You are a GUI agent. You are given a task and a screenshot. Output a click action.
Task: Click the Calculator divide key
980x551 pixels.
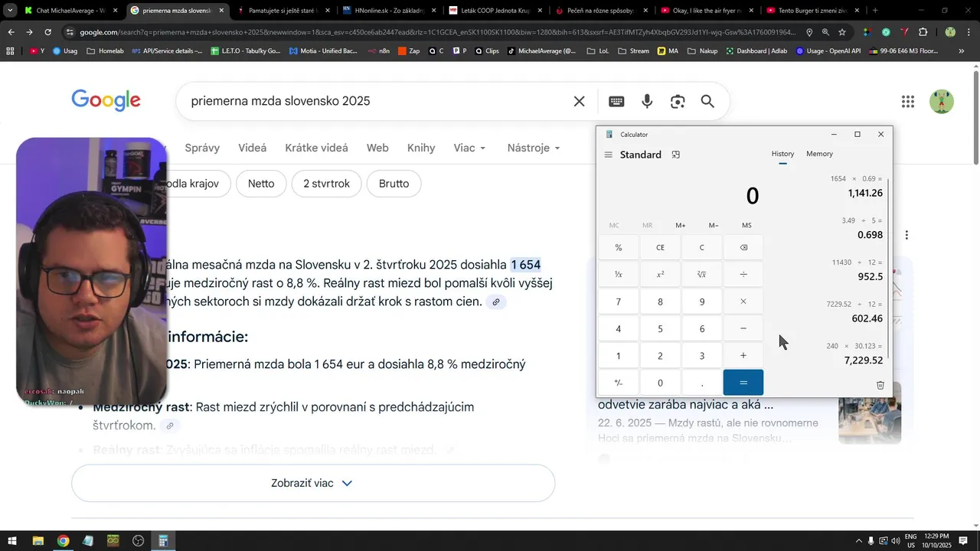coord(743,274)
